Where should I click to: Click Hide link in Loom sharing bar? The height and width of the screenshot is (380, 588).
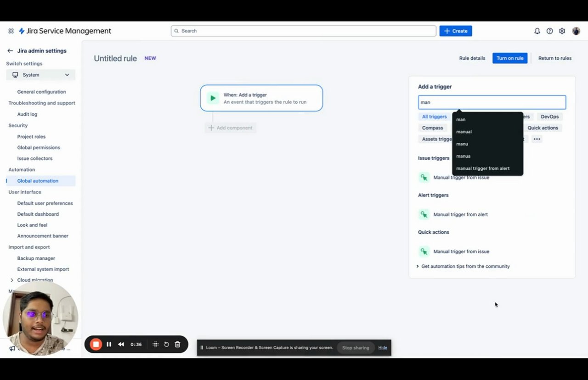coord(383,347)
